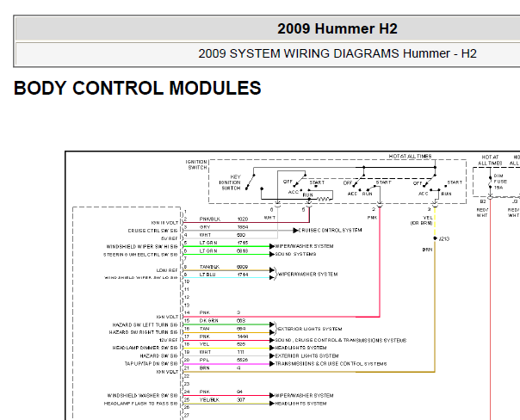Click the YEL/BLK 307 wire label
This screenshot has width=520, height=420.
(x=211, y=400)
